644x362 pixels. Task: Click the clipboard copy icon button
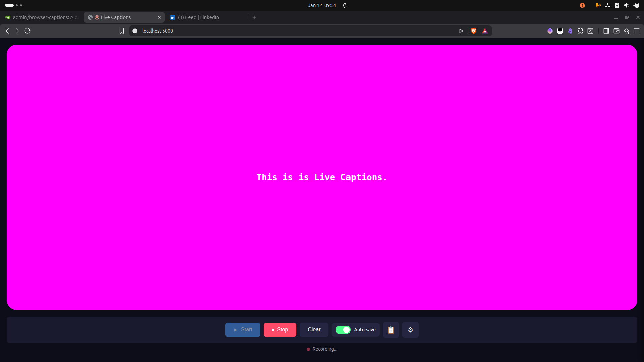point(391,330)
